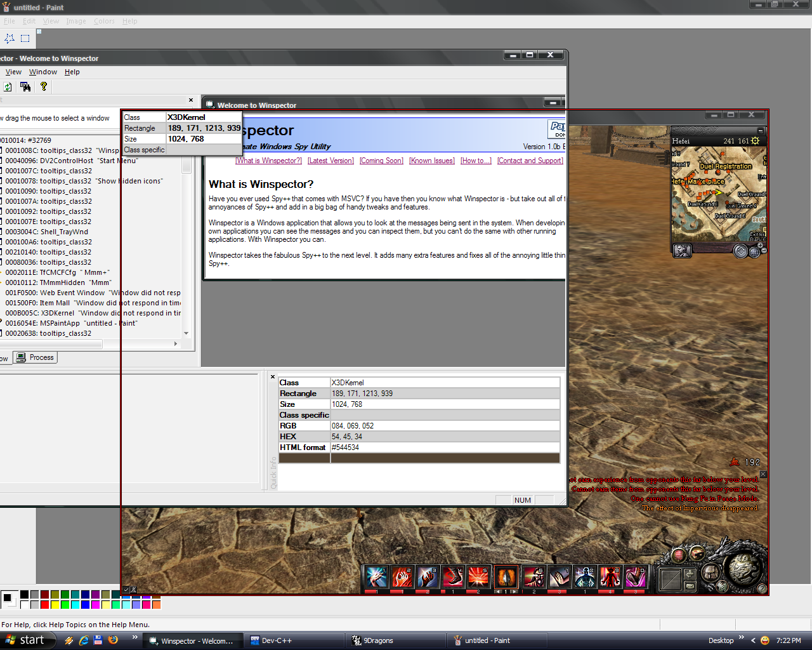Image resolution: width=812 pixels, height=650 pixels.
Task: Select Paint's rectangular Select tool
Action: click(25, 38)
